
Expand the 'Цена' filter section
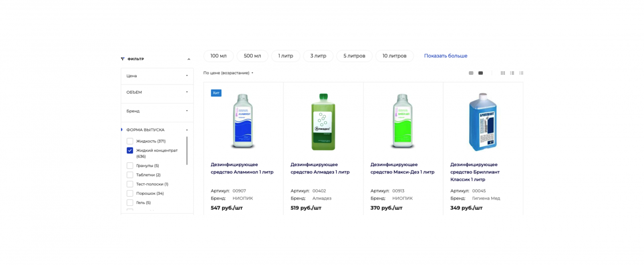(157, 76)
